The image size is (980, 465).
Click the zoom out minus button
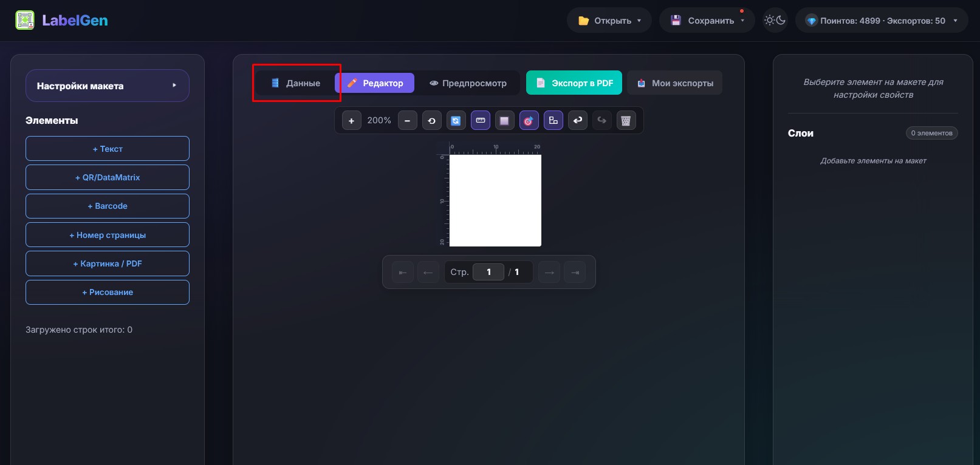(x=407, y=121)
